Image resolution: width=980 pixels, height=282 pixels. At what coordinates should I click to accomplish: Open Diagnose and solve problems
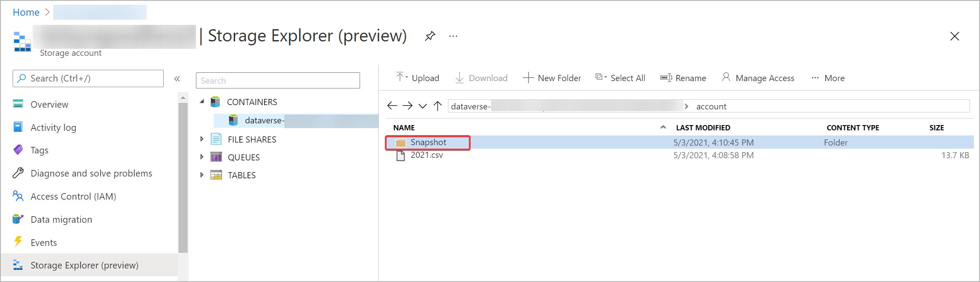coord(91,173)
